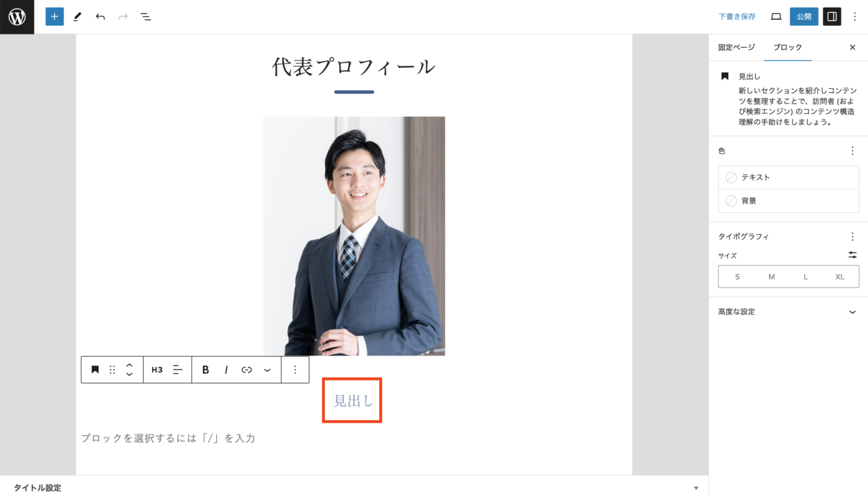868x496 pixels.
Task: Click the empty paragraph block prompt
Action: pos(168,438)
